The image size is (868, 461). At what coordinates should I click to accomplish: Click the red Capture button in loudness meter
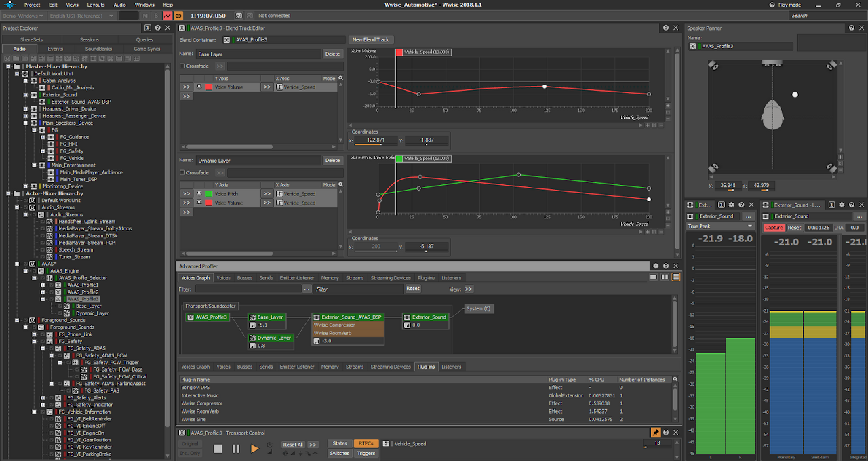774,228
